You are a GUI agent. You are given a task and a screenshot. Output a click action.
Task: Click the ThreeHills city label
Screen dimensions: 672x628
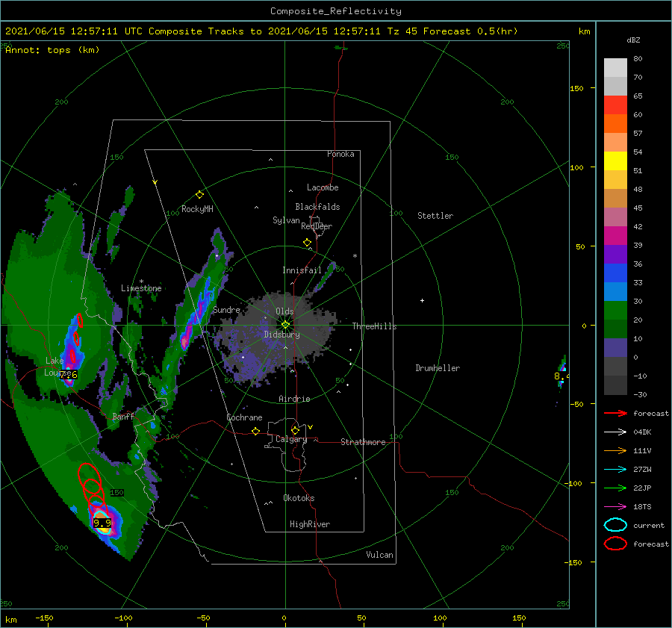[x=374, y=326]
